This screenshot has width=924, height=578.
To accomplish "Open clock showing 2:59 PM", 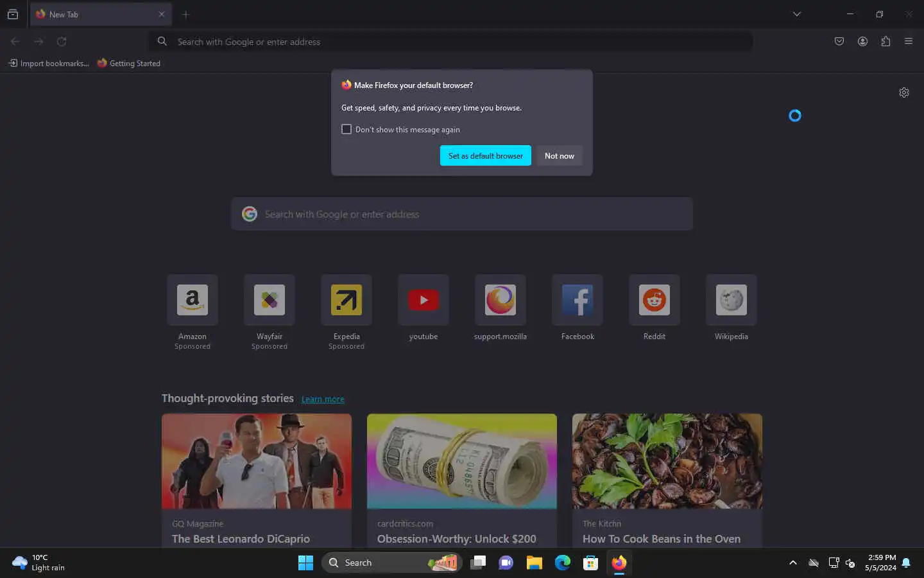I will coord(880,563).
